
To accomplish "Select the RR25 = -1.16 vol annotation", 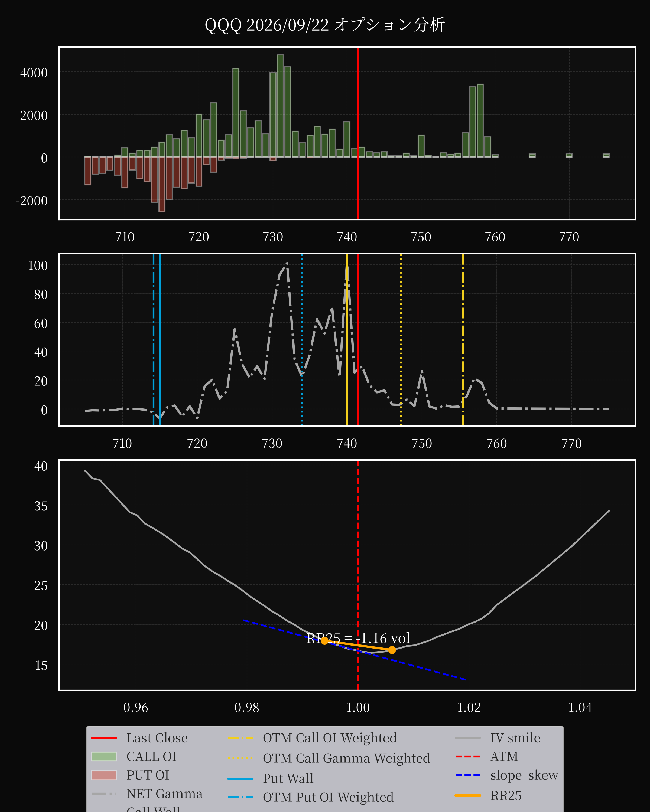I will pos(358,638).
